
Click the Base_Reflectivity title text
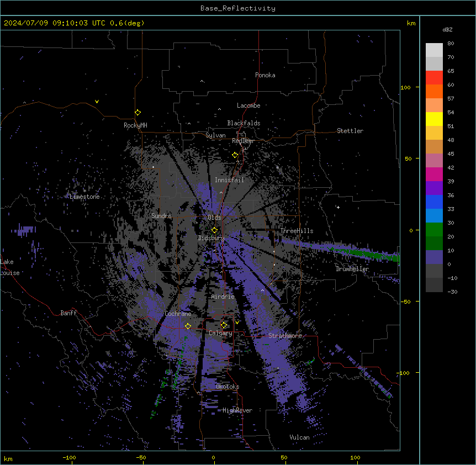238,8
